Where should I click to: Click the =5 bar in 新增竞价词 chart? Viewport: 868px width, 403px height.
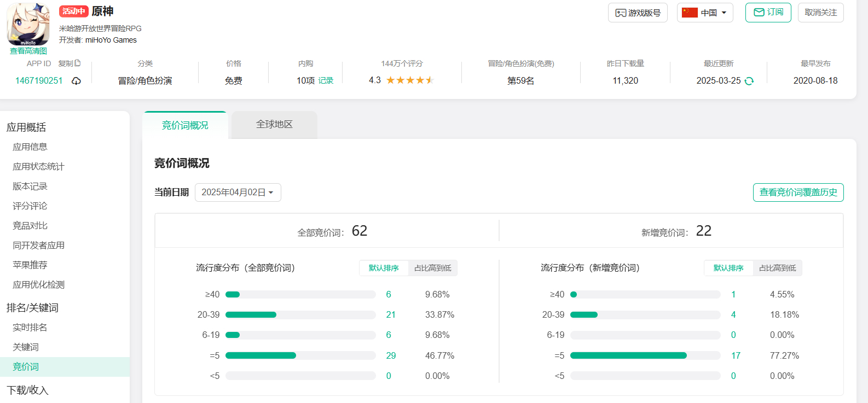pos(645,355)
